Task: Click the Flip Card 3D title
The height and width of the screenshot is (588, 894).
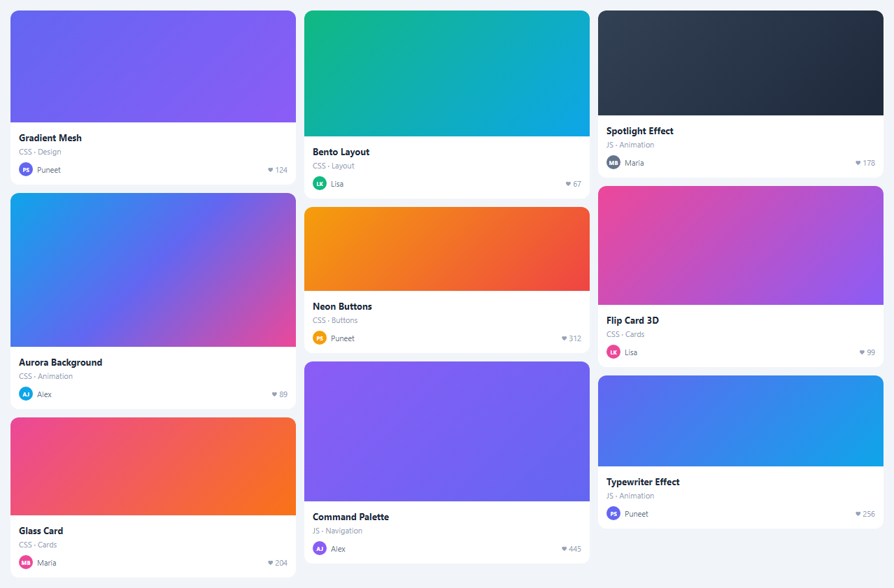Action: point(633,320)
